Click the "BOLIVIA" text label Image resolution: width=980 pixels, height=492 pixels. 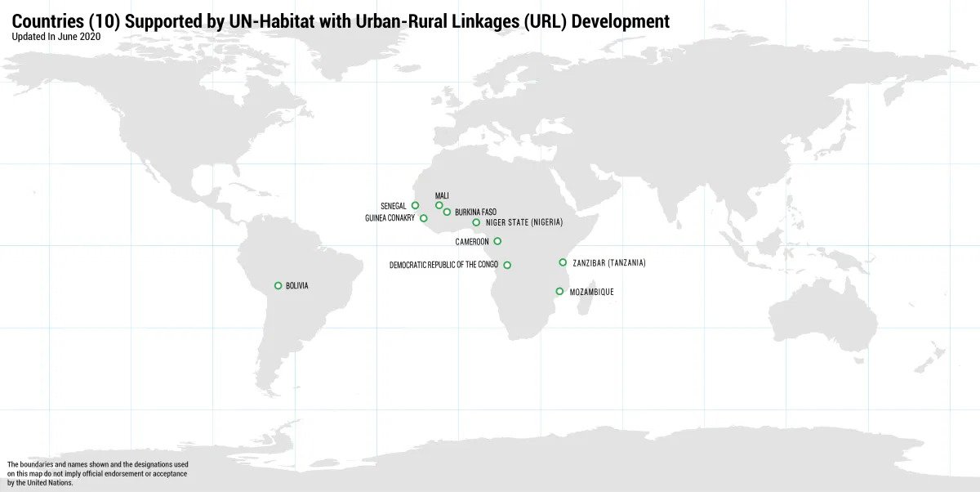297,286
